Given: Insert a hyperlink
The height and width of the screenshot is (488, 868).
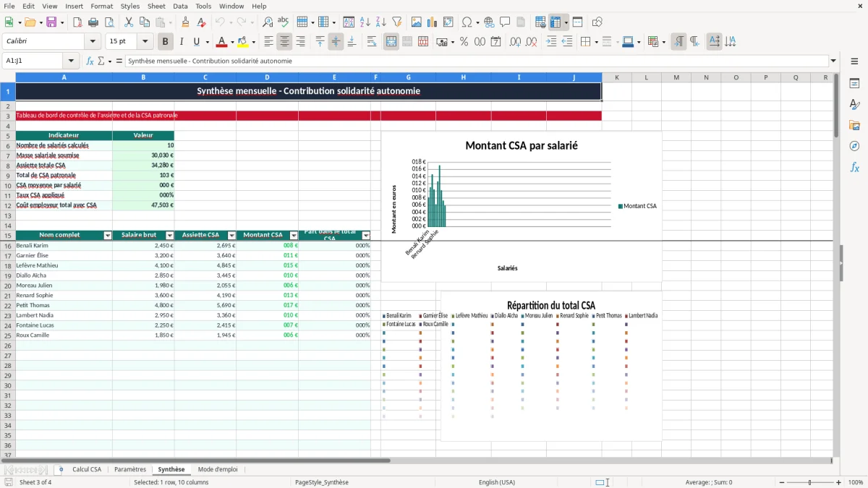Looking at the screenshot, I should [489, 22].
